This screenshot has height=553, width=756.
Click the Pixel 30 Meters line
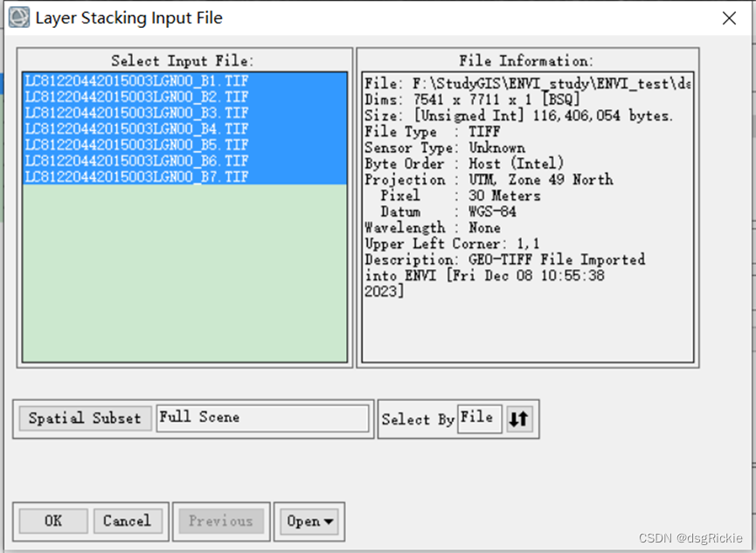click(x=460, y=196)
